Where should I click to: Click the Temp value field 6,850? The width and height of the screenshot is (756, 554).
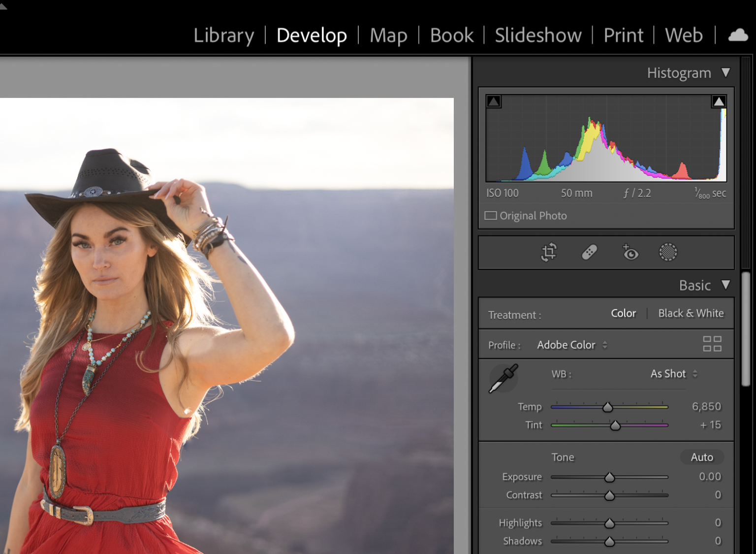[x=706, y=406]
